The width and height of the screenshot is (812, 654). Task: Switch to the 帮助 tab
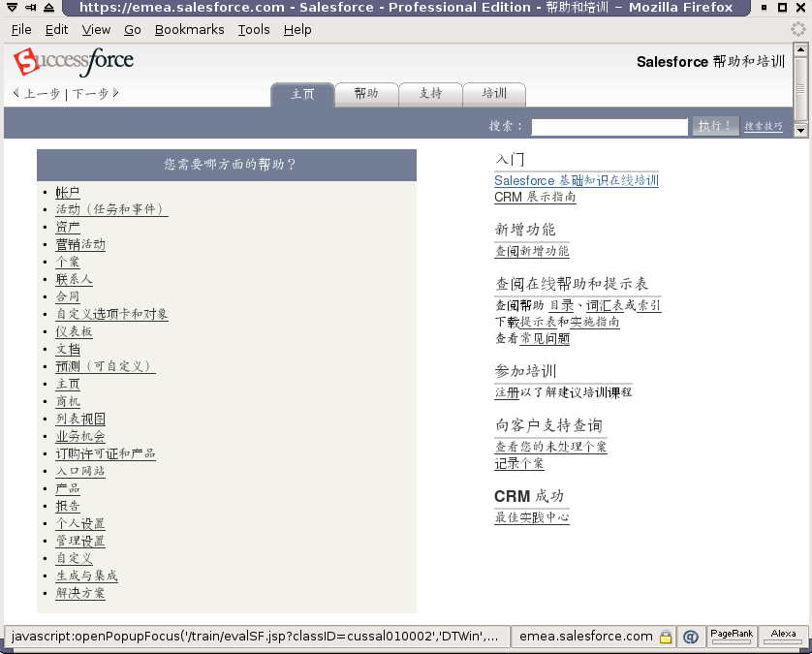(366, 94)
